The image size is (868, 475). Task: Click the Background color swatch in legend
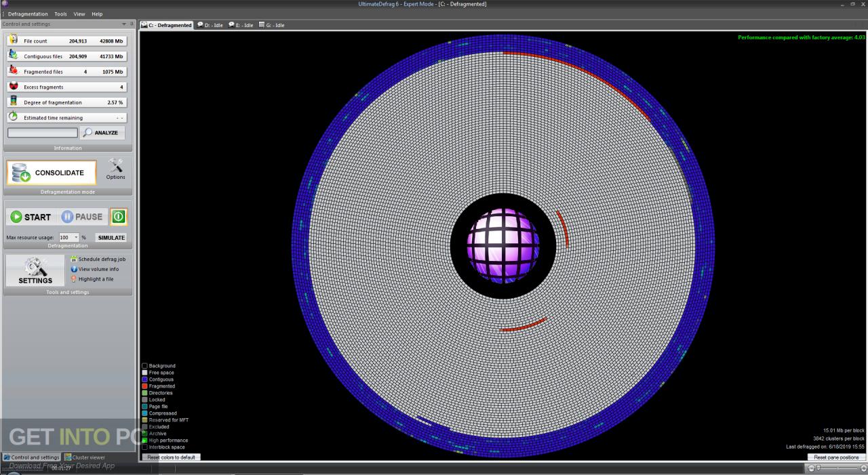pos(144,366)
